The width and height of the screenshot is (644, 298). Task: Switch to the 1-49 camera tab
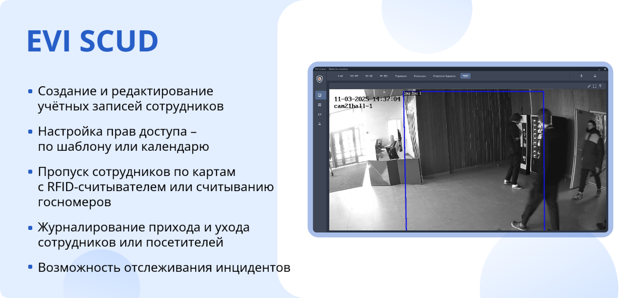tap(340, 76)
